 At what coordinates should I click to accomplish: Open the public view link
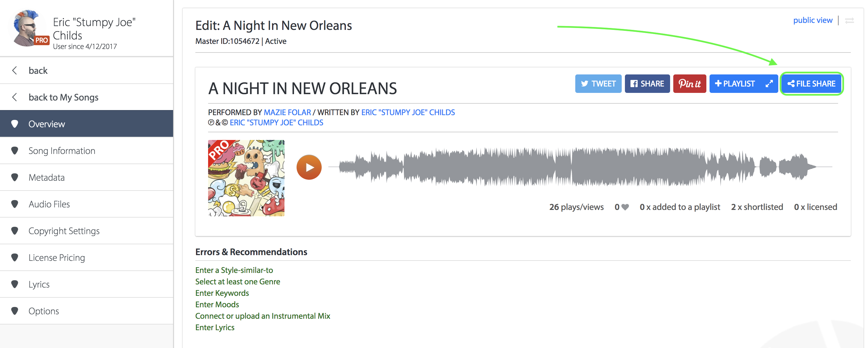pos(812,20)
